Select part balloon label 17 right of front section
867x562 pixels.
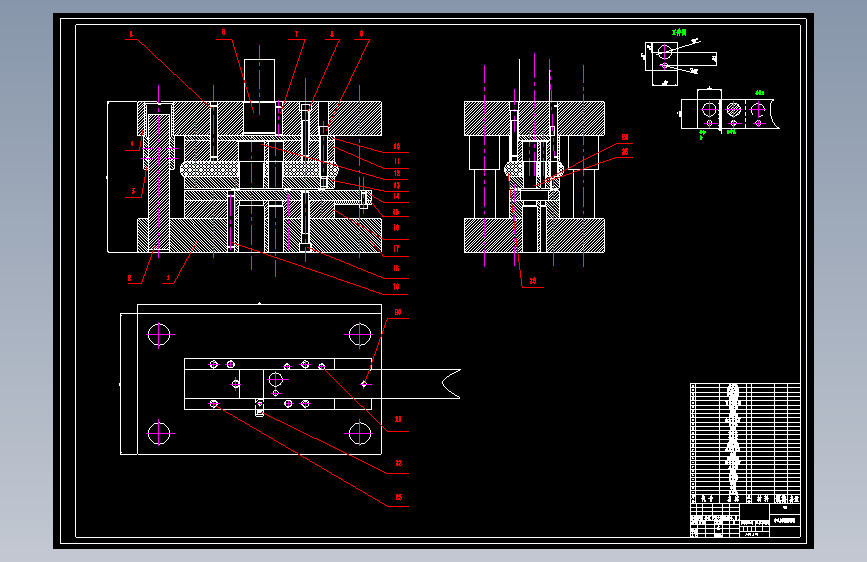pos(396,248)
